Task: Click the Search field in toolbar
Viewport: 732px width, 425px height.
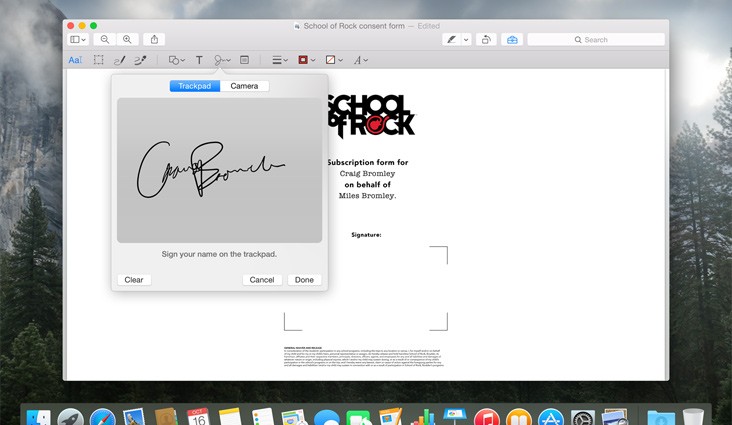Action: click(596, 39)
